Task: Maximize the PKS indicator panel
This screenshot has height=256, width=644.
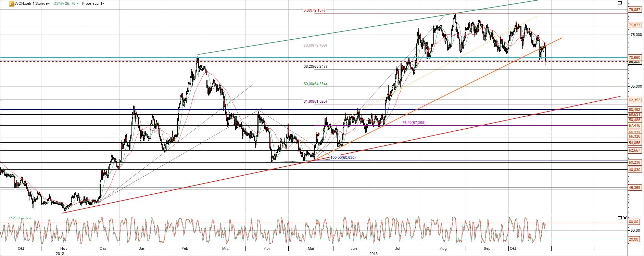Action: point(620,218)
